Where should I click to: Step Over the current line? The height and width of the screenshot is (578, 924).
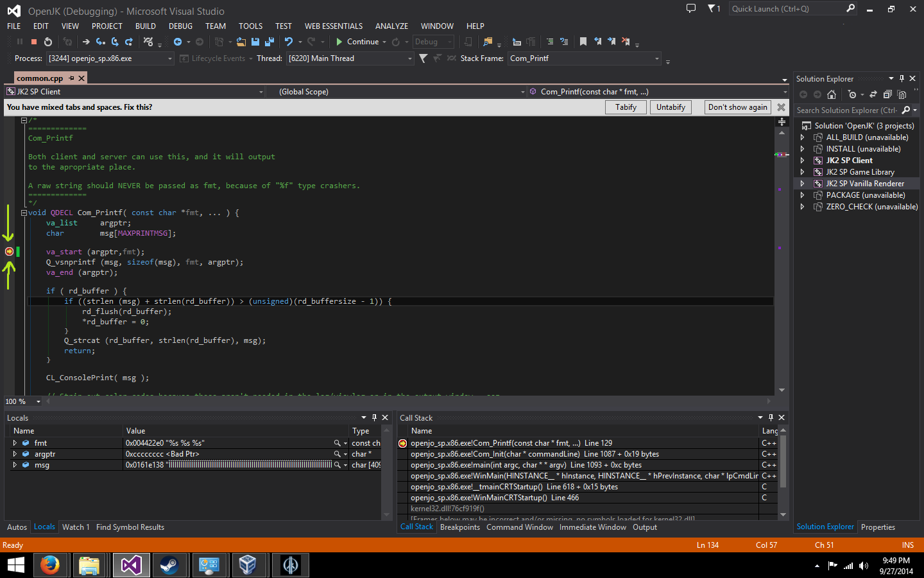point(115,42)
